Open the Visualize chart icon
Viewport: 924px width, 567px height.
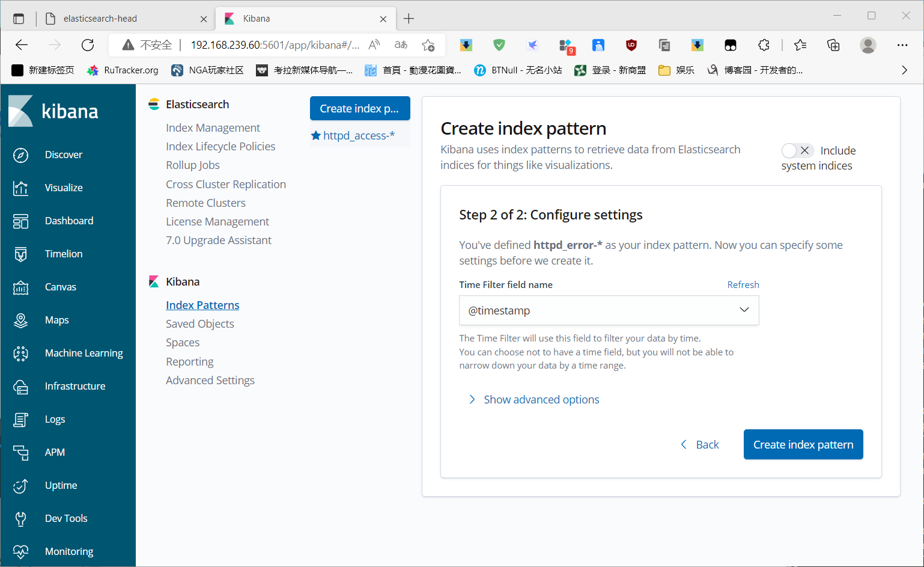coord(20,188)
